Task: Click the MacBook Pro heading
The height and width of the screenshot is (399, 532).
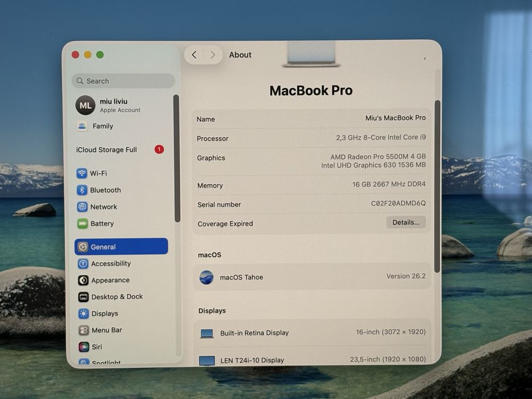Action: (x=311, y=91)
